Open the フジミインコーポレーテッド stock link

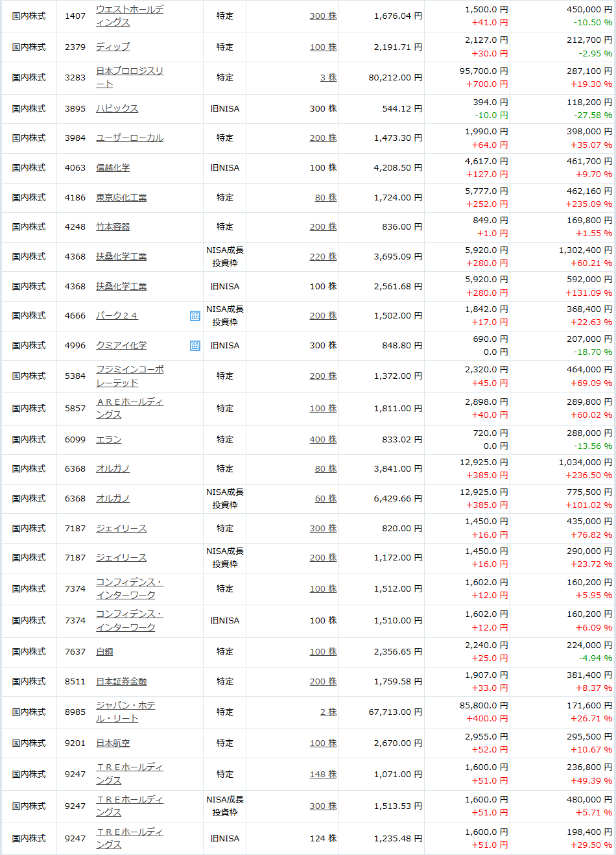[130, 376]
